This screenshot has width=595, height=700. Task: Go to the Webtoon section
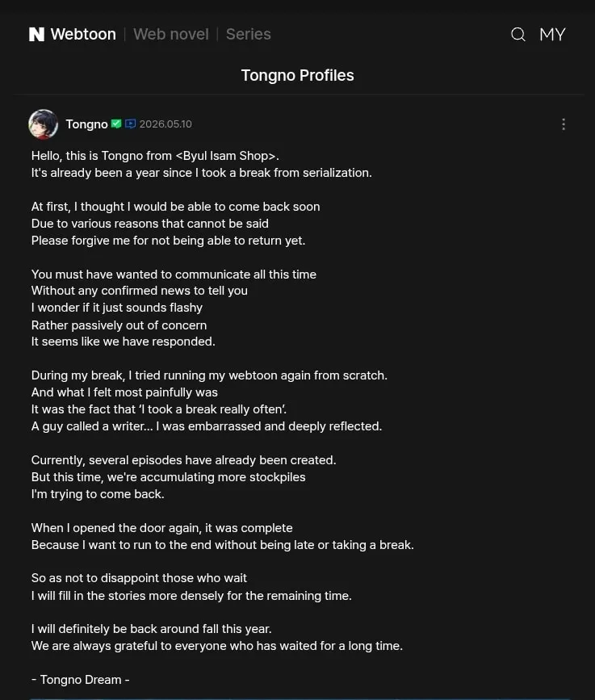[83, 35]
